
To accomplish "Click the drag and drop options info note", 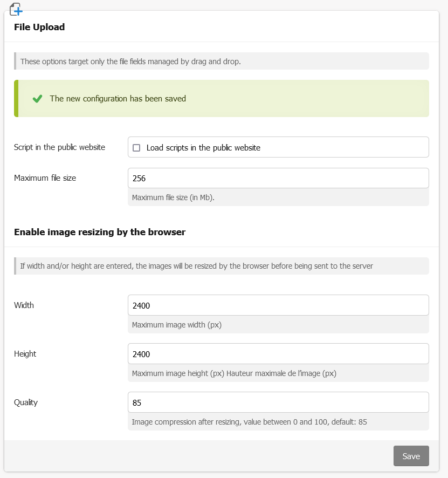I will click(x=130, y=62).
